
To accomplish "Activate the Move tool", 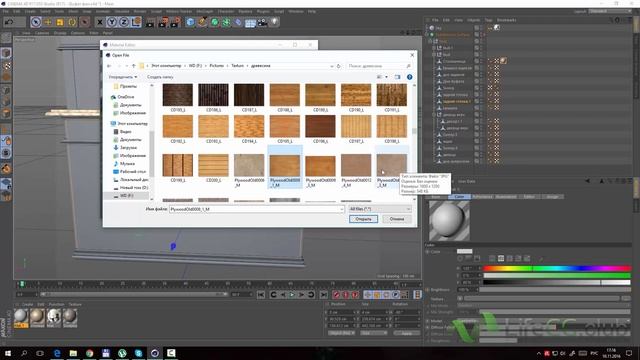I will coord(48,22).
